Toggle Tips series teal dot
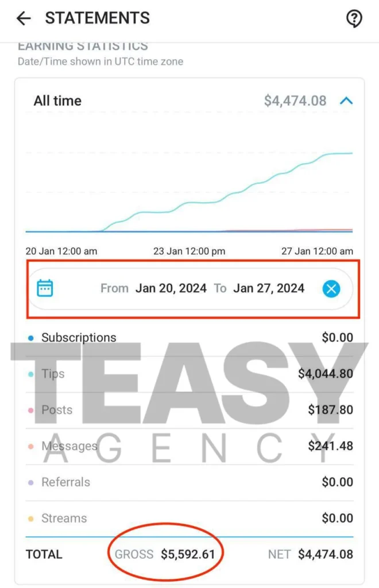The height and width of the screenshot is (588, 379). click(x=31, y=374)
